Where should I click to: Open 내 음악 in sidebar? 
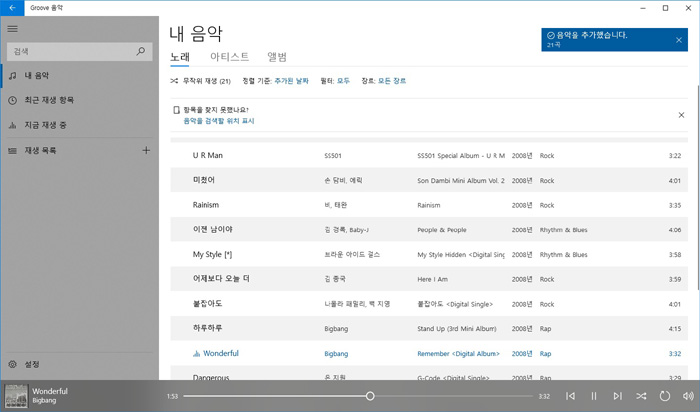click(79, 75)
